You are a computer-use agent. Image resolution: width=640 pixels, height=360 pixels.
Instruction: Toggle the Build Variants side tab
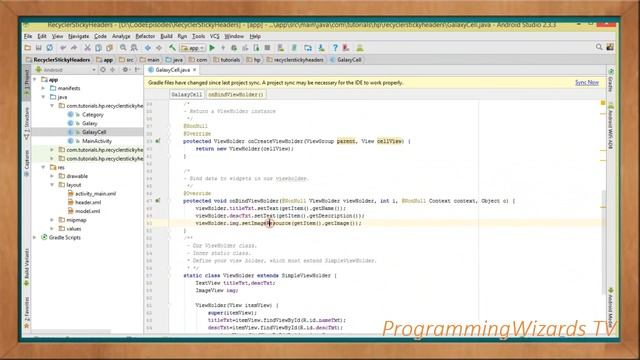pos(27,267)
